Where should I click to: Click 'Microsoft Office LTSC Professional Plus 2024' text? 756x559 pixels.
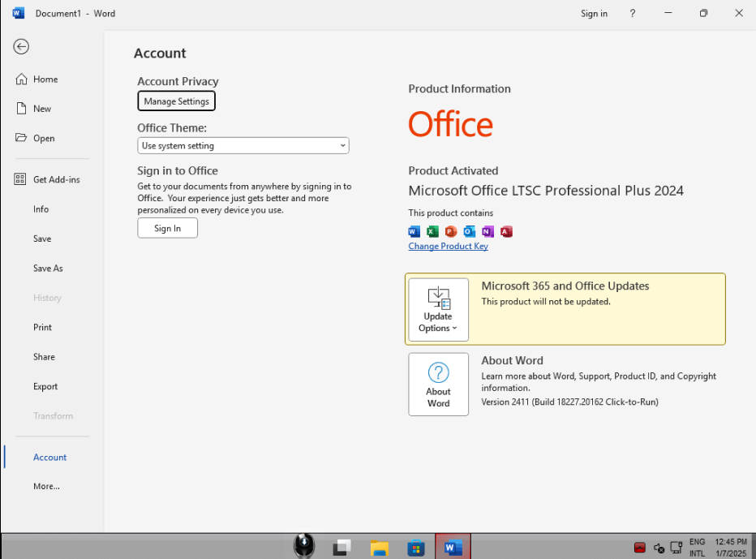(546, 191)
